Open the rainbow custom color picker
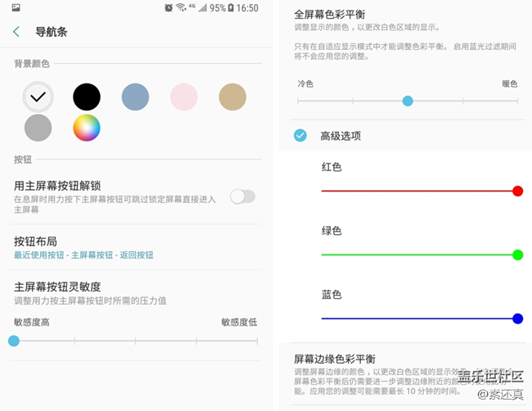Screen dimensions: 532x411 [x=87, y=127]
